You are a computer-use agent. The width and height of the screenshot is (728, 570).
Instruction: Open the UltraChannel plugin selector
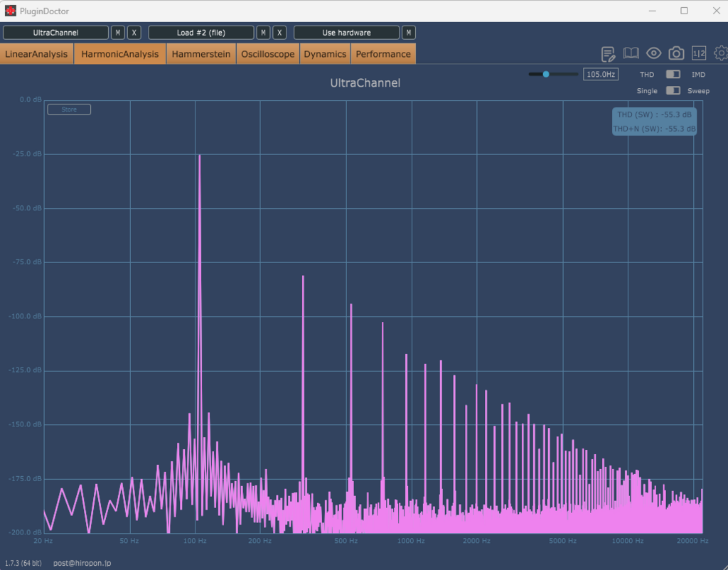click(55, 33)
